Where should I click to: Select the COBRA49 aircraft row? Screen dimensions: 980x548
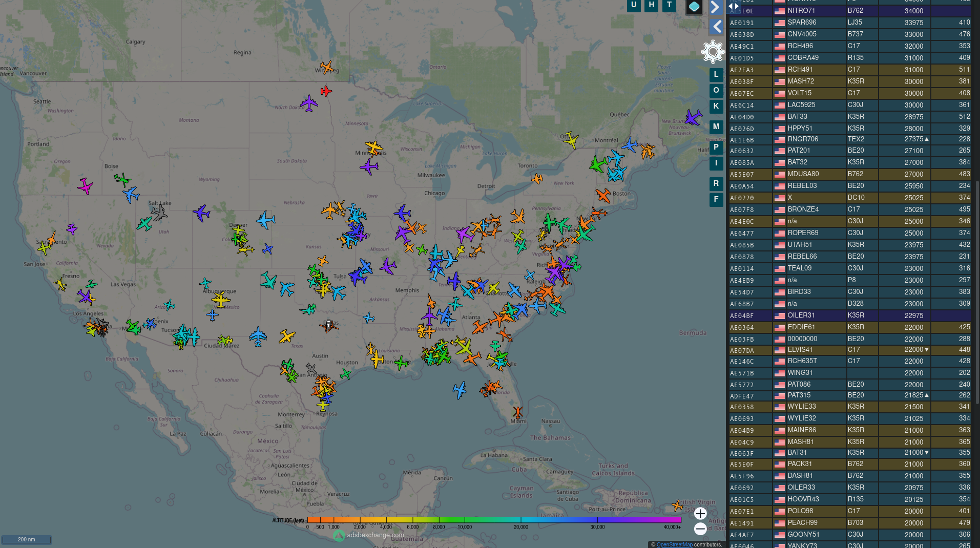tap(850, 58)
